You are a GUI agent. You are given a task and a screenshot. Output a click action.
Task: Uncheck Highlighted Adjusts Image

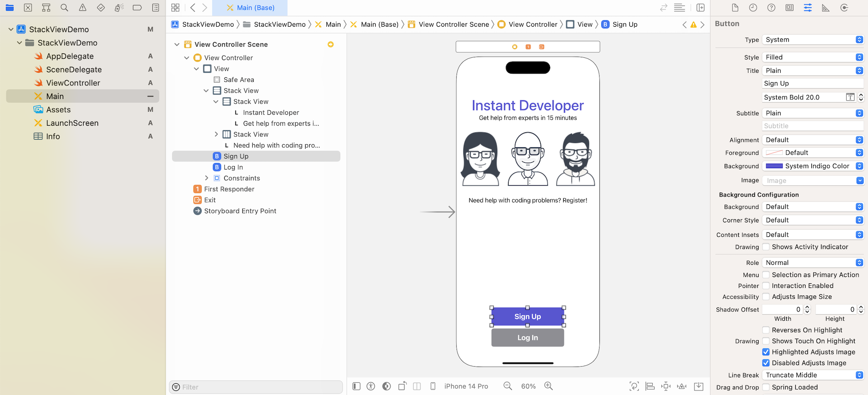[766, 352]
